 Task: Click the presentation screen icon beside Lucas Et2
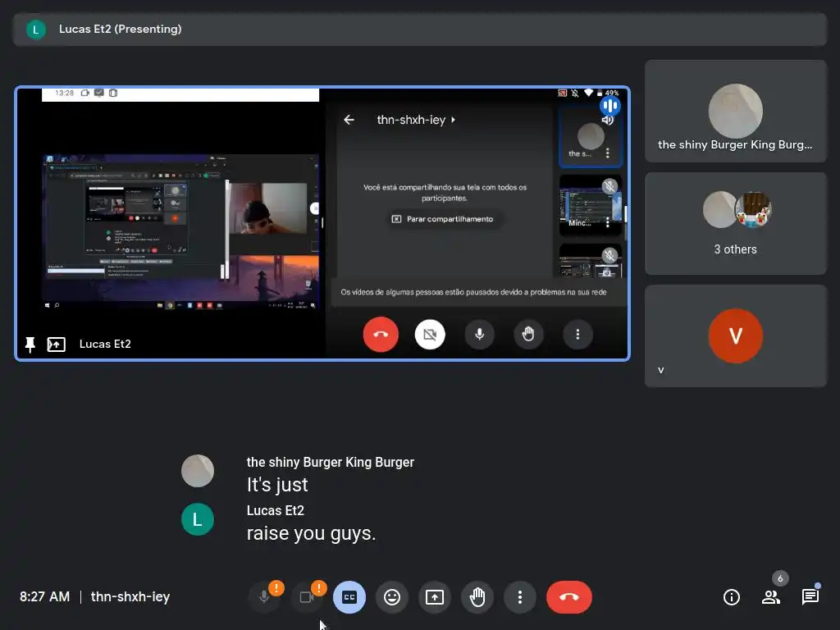[x=57, y=345]
